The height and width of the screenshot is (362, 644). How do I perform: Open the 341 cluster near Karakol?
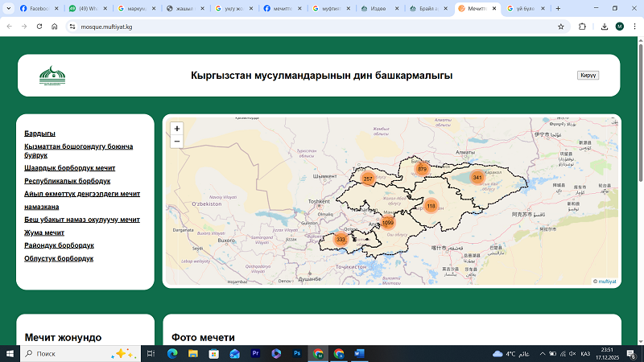(477, 177)
